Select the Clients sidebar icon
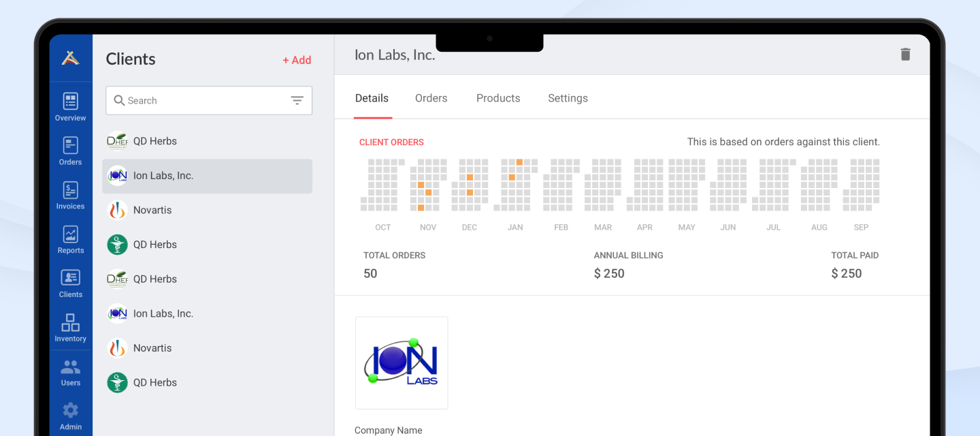This screenshot has height=436, width=980. pos(71,284)
